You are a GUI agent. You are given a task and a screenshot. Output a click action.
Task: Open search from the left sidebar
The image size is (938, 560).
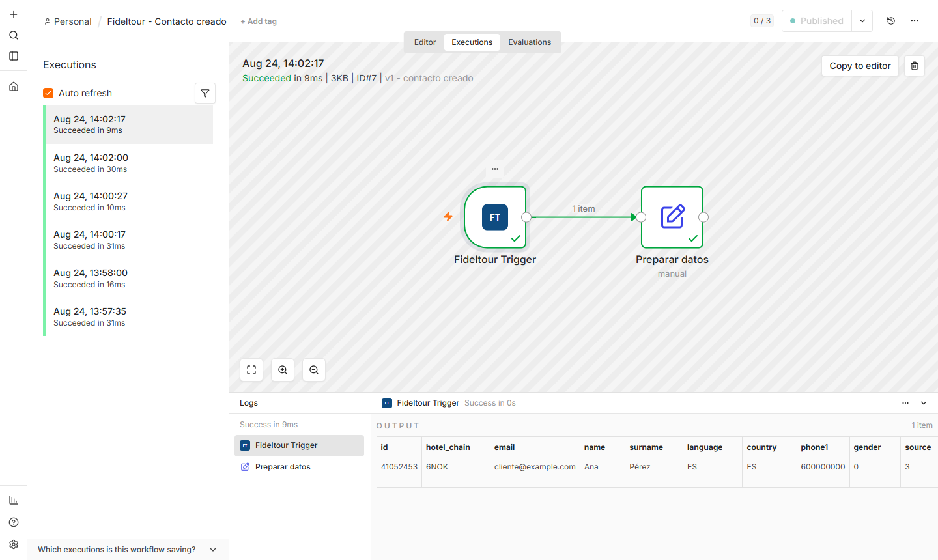(14, 35)
